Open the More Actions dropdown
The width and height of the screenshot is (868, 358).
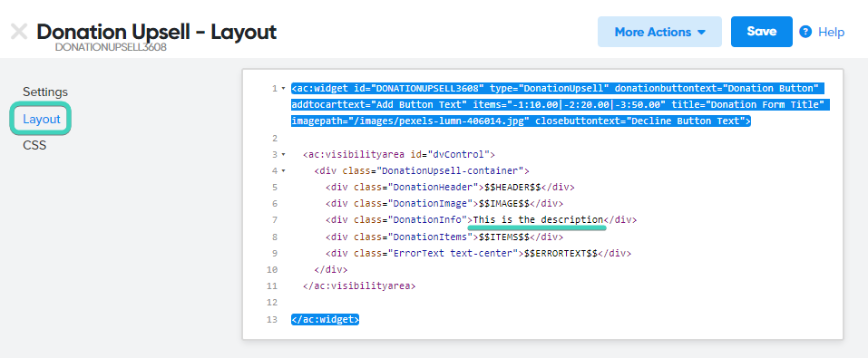[659, 32]
